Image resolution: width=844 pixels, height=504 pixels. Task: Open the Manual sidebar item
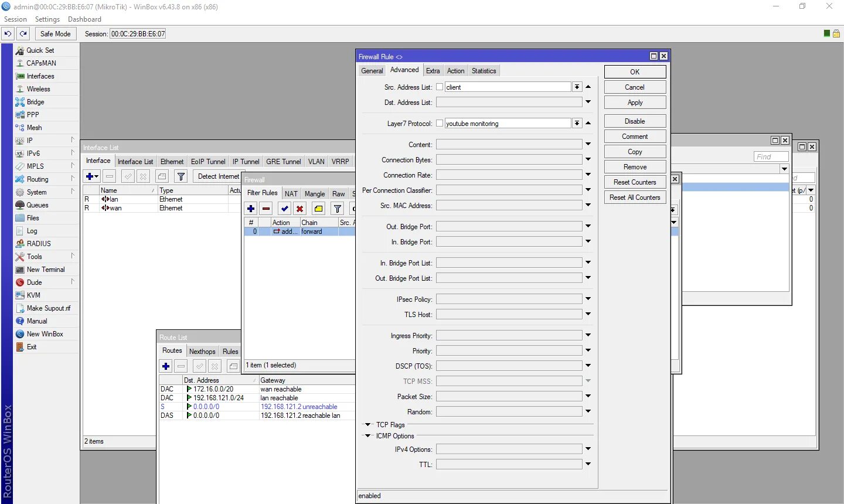37,321
